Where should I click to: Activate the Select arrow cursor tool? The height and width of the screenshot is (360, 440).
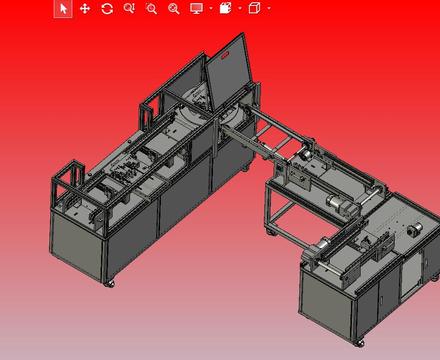63,9
